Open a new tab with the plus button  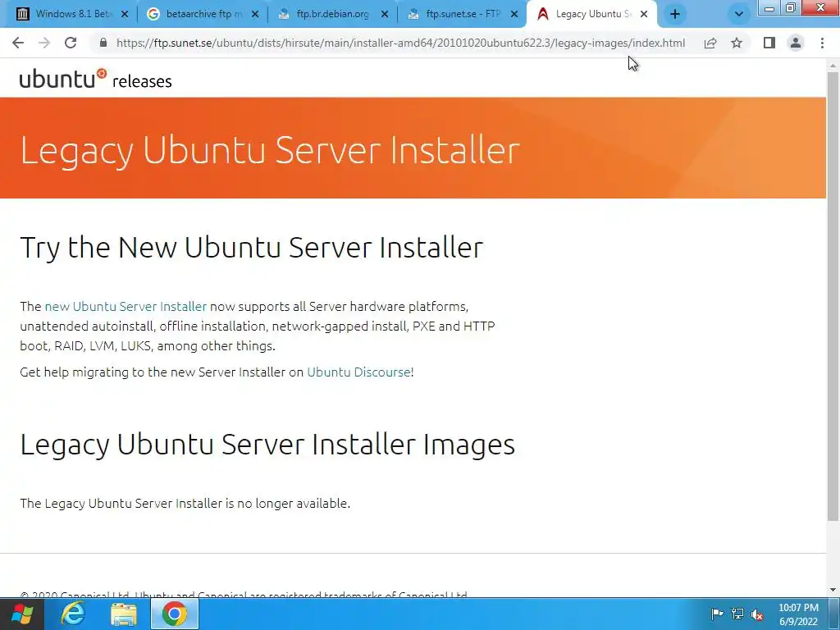coord(675,15)
